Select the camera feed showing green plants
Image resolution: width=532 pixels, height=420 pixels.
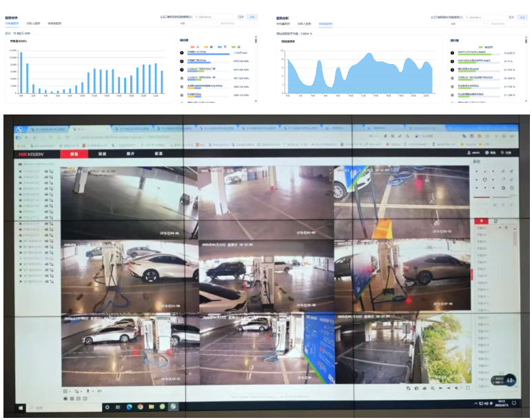[402, 348]
